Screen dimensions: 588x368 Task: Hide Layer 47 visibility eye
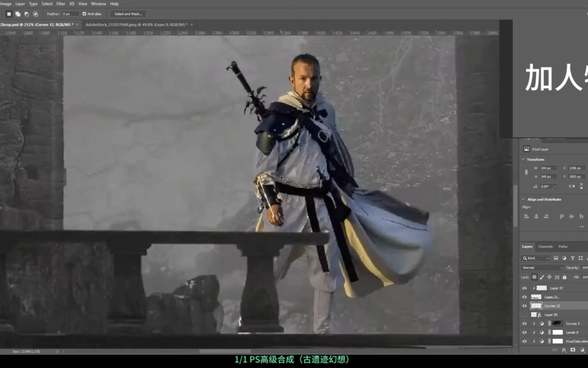click(x=524, y=288)
